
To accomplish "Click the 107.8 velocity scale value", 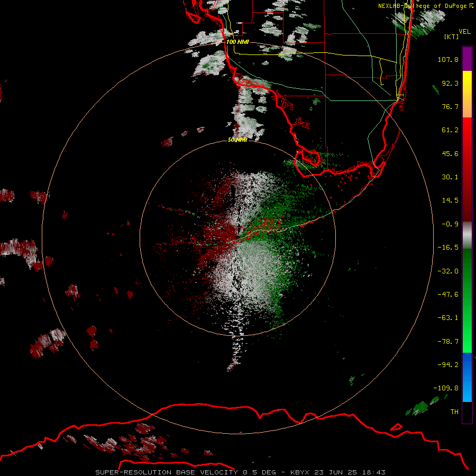I will (448, 59).
